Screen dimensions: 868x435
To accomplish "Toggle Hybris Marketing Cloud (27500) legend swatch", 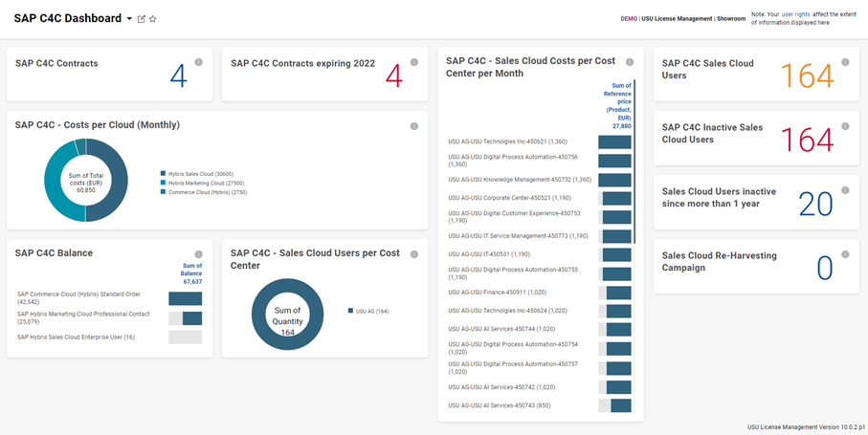I will (x=164, y=183).
